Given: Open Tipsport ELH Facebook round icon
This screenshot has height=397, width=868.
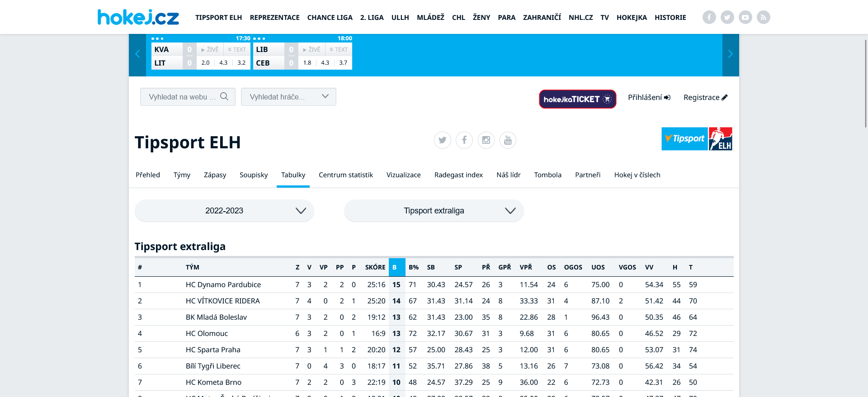Looking at the screenshot, I should point(464,140).
